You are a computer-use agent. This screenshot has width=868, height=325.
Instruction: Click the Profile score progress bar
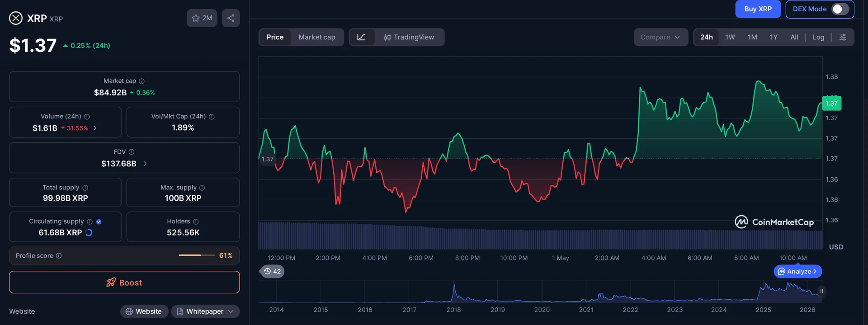pos(197,255)
